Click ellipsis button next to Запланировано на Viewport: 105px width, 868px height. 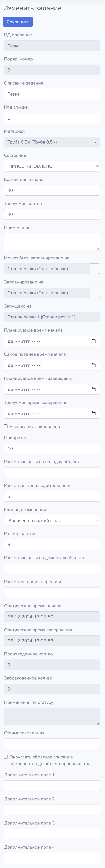(95, 293)
